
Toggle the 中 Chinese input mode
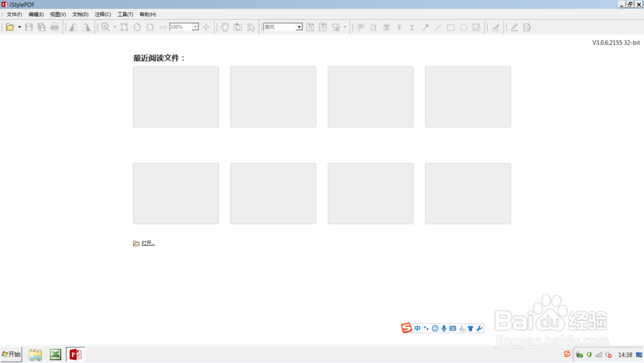[417, 328]
